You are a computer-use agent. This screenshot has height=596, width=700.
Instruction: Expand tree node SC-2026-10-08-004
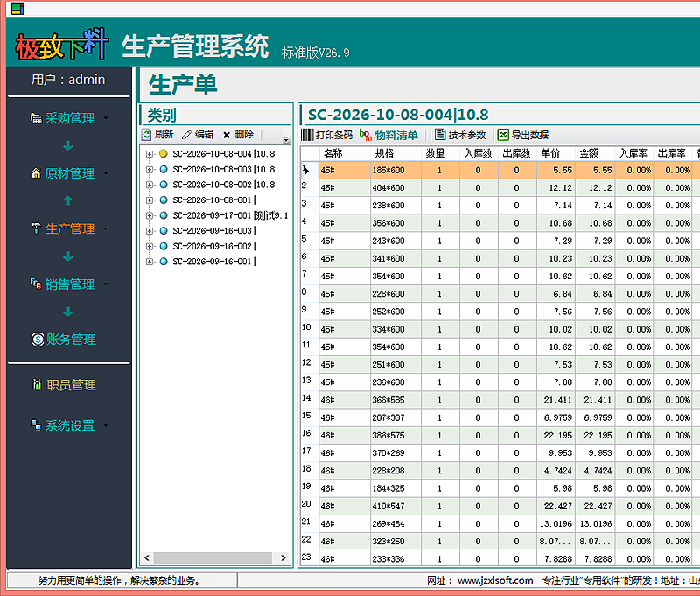[x=149, y=154]
